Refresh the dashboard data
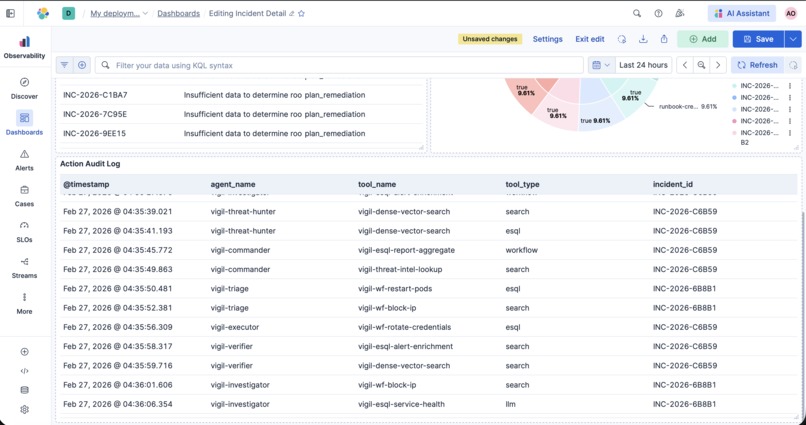 (x=757, y=65)
